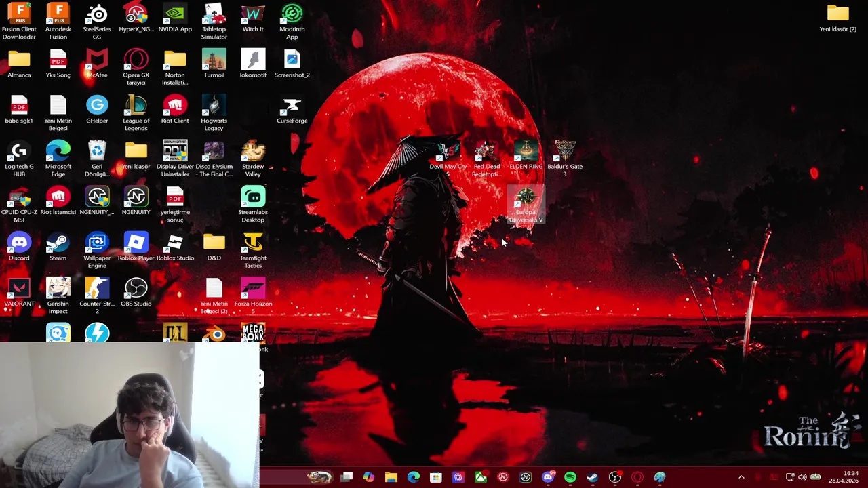Open File Explorer from the taskbar
The width and height of the screenshot is (868, 488).
[x=391, y=478]
